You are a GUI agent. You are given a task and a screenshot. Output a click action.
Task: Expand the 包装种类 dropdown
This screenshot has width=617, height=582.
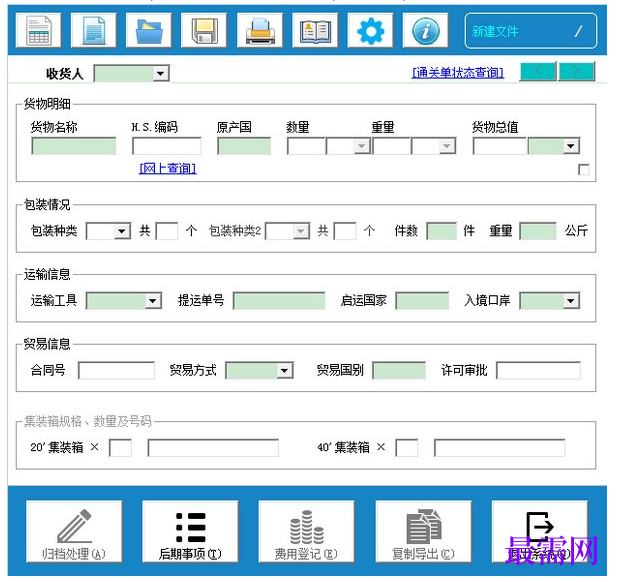122,231
